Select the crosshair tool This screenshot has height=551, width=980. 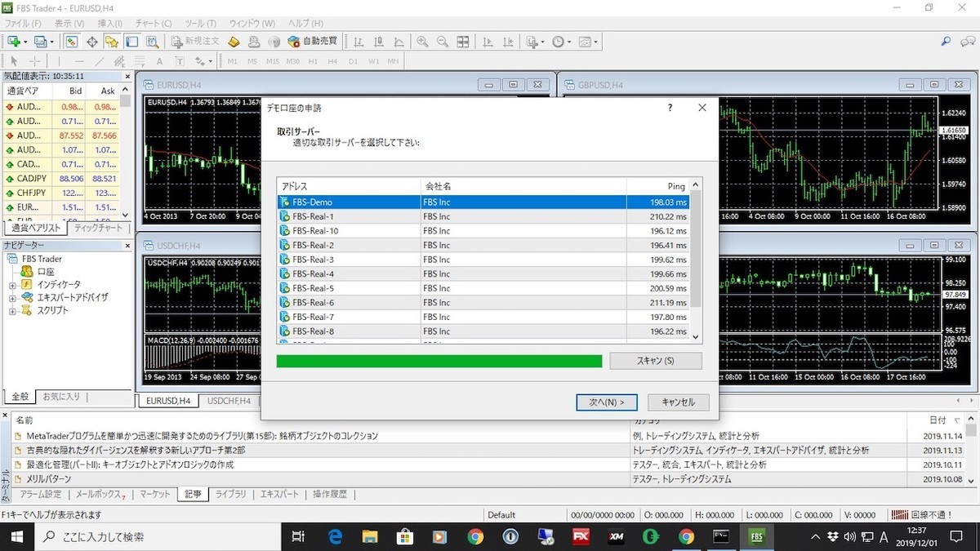35,61
